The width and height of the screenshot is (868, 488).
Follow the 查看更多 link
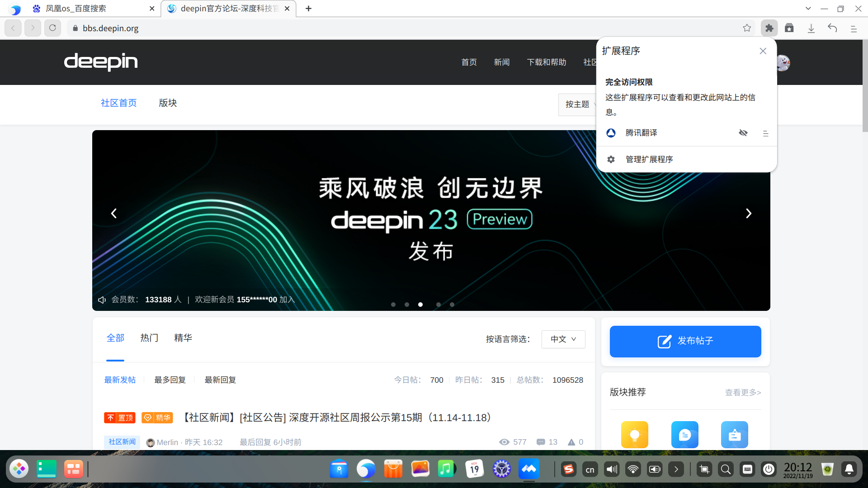pos(743,392)
